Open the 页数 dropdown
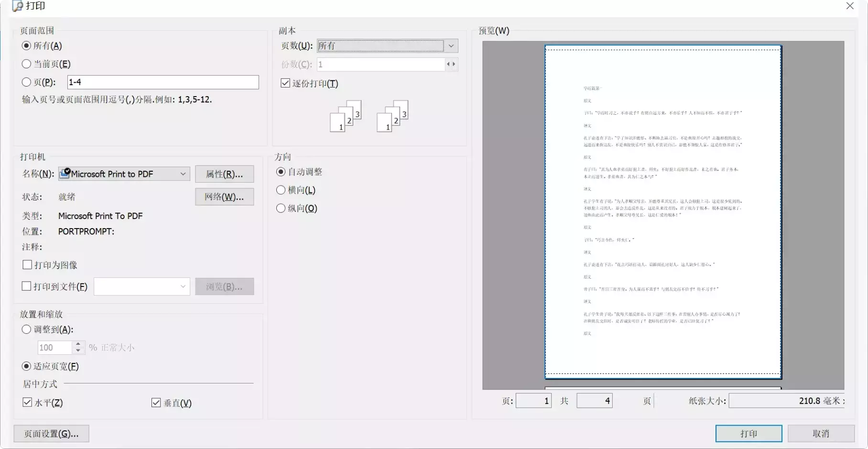The width and height of the screenshot is (868, 449). coord(450,45)
